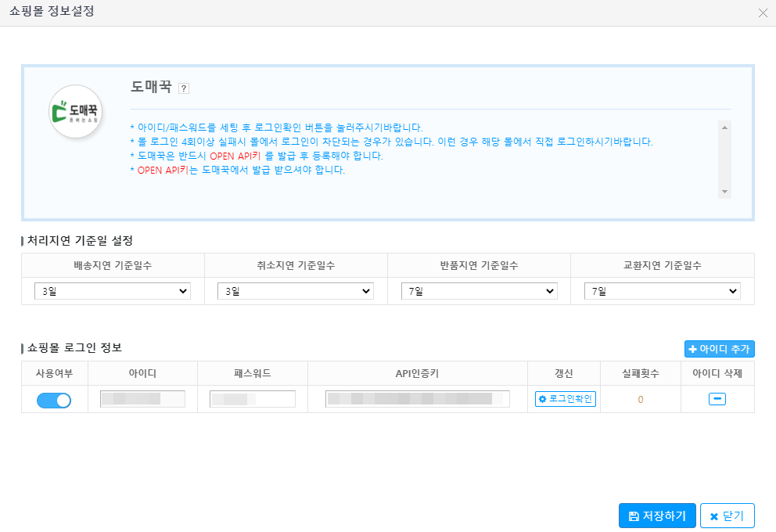Expand the 교환지연 기준일수 dropdown
This screenshot has width=776, height=532.
click(x=662, y=291)
